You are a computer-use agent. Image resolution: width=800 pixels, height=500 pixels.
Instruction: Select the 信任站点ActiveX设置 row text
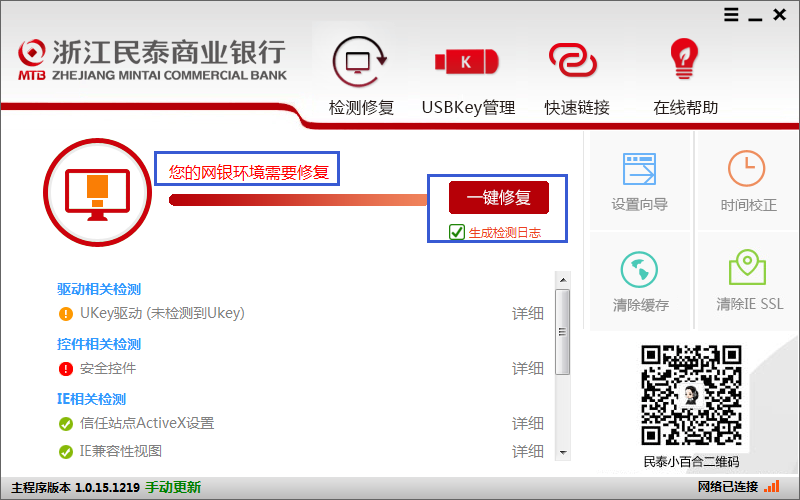(147, 423)
